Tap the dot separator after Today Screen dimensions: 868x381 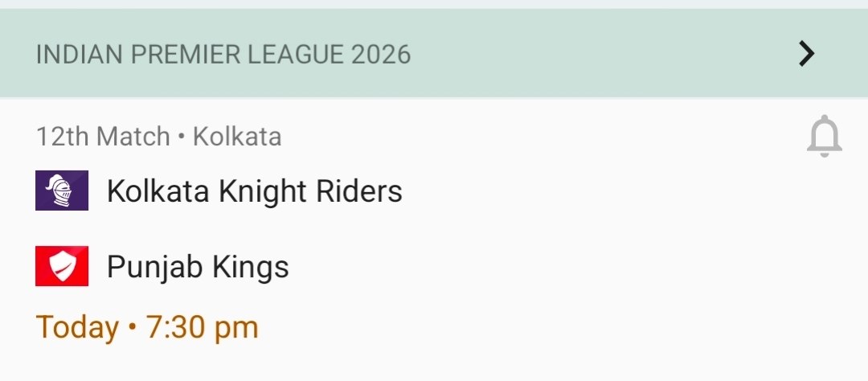(x=133, y=328)
